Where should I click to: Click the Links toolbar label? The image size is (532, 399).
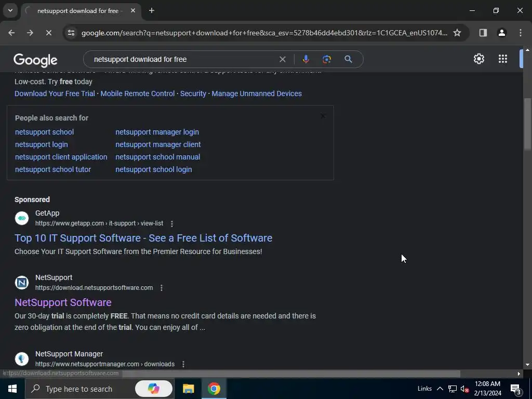(424, 389)
